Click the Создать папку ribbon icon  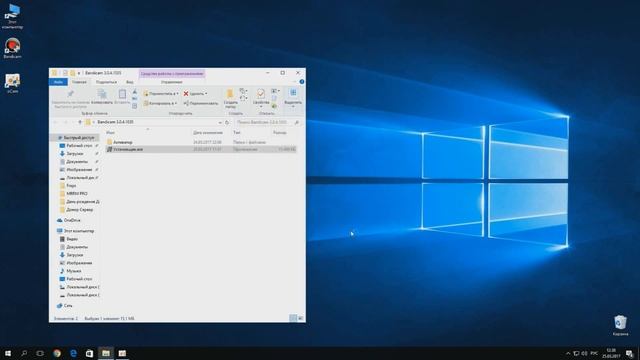coord(230,98)
